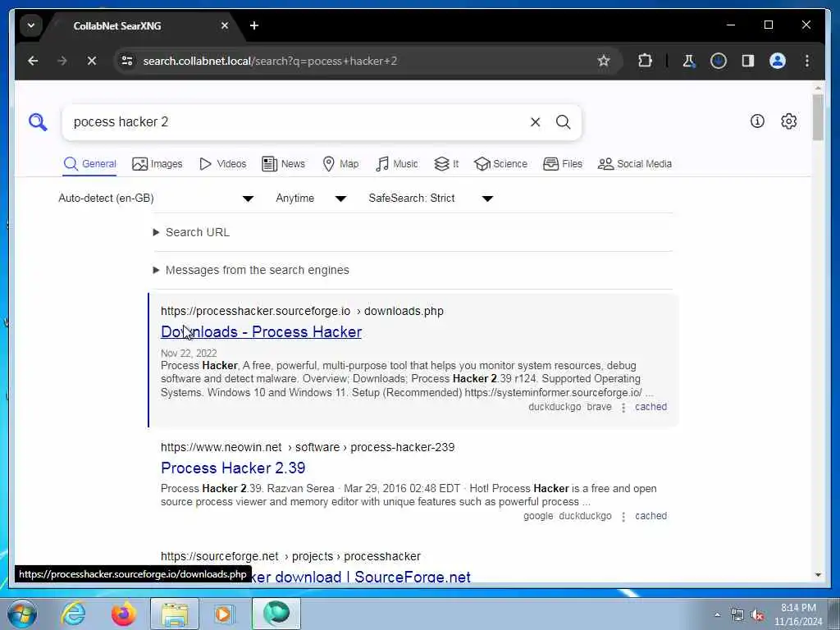Launch Firefox from taskbar
Screen dimensions: 840x630
pyautogui.click(x=123, y=614)
